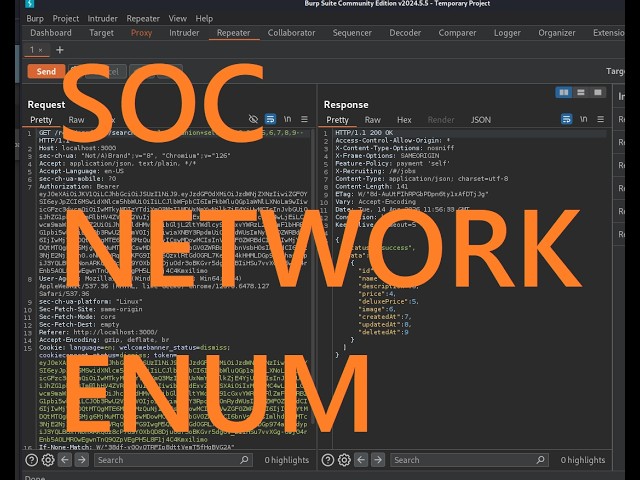Switch to the Collaborator tab
Screen dimensions: 640x480
click(x=291, y=33)
